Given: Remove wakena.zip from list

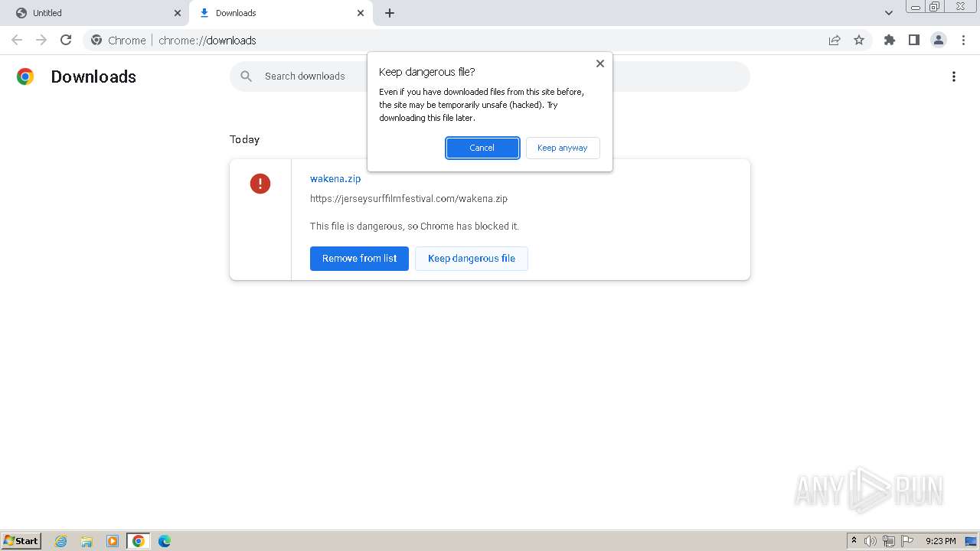Looking at the screenshot, I should point(359,259).
